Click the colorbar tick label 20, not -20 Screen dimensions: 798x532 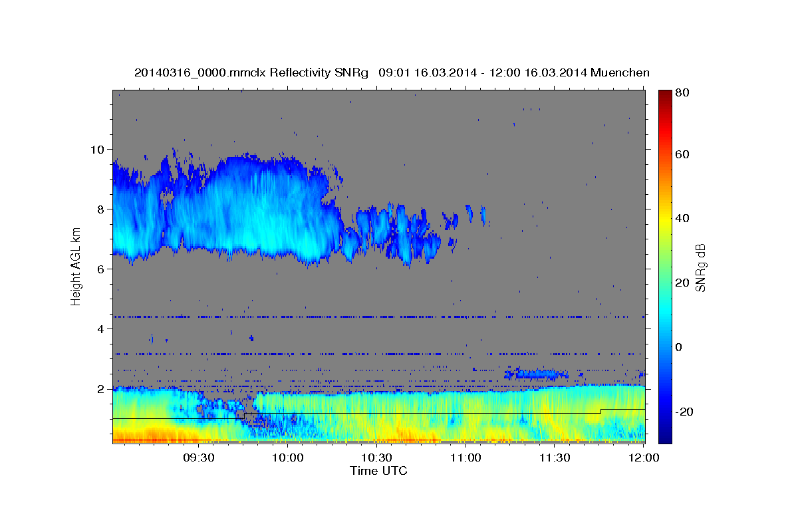684,283
